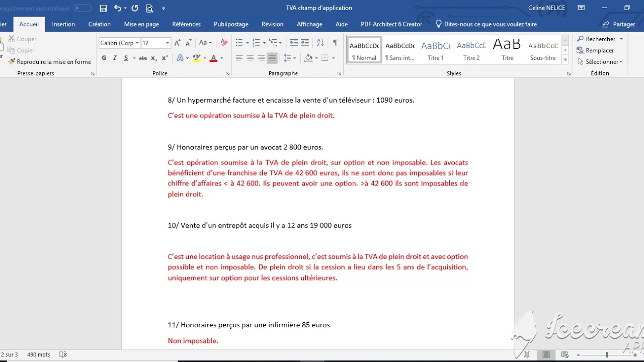
Task: Undo the last action
Action: pos(117,8)
